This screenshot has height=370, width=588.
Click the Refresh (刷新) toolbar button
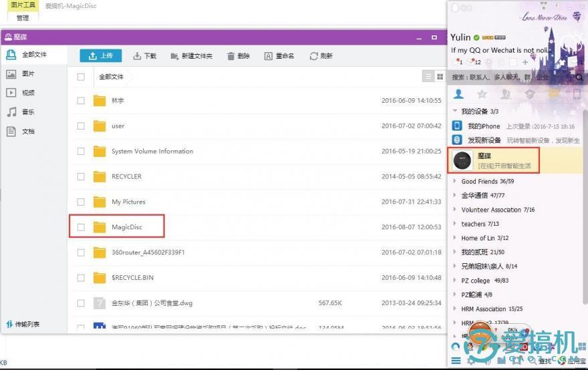click(x=321, y=56)
